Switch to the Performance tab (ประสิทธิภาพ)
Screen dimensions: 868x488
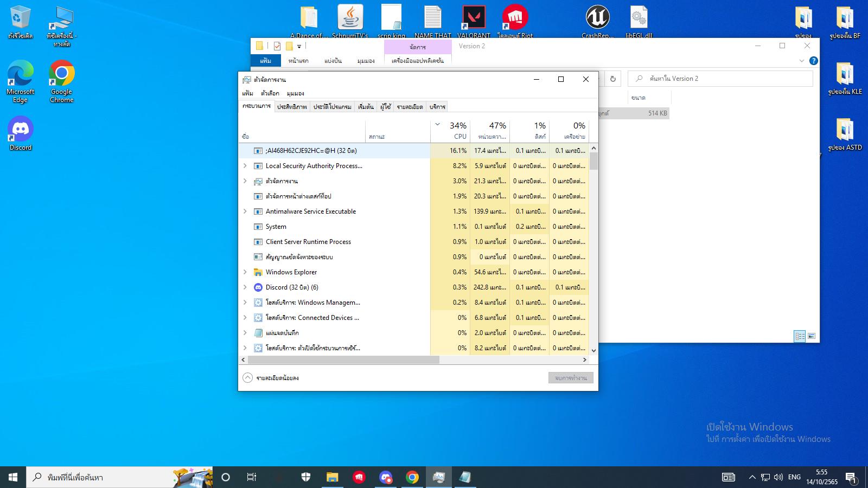292,107
